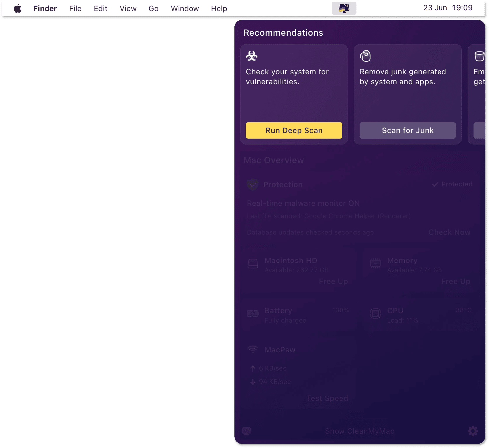
Task: Click the biohazard vulnerabilities icon
Action: click(x=252, y=56)
